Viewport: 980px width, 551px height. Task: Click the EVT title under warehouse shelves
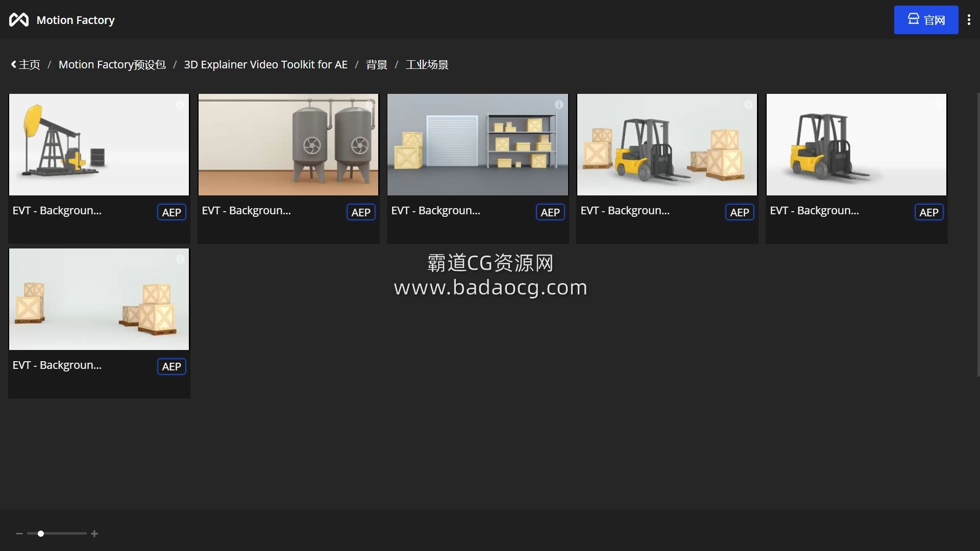(436, 211)
